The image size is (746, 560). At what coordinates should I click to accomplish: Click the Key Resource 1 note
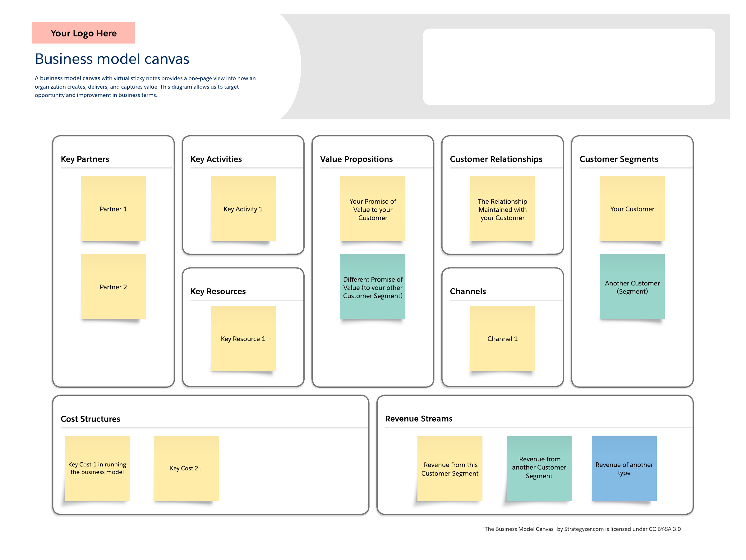[243, 338]
